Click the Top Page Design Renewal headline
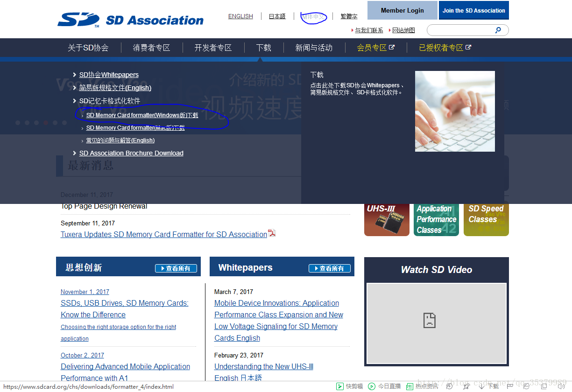The width and height of the screenshot is (572, 392). pos(104,206)
